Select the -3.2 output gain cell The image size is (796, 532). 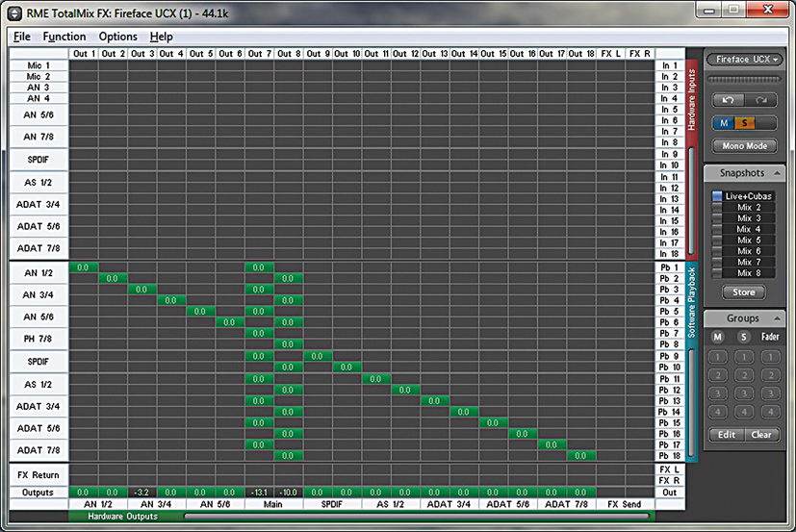[141, 492]
